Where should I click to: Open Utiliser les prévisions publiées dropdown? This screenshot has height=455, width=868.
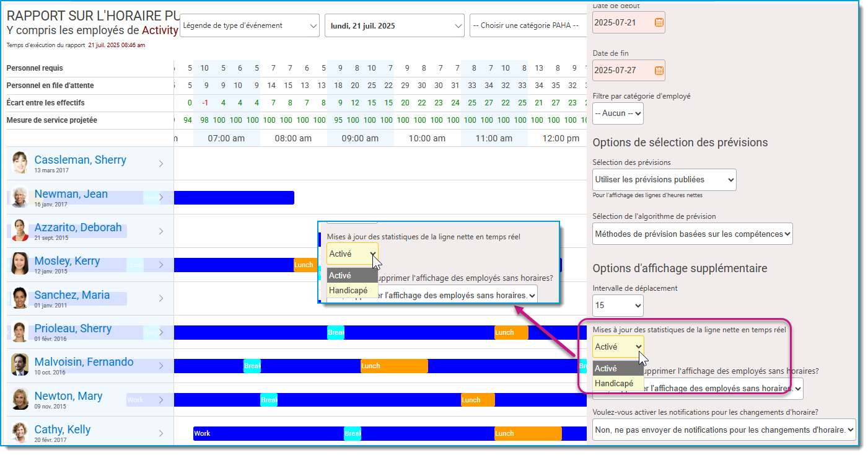coord(665,179)
